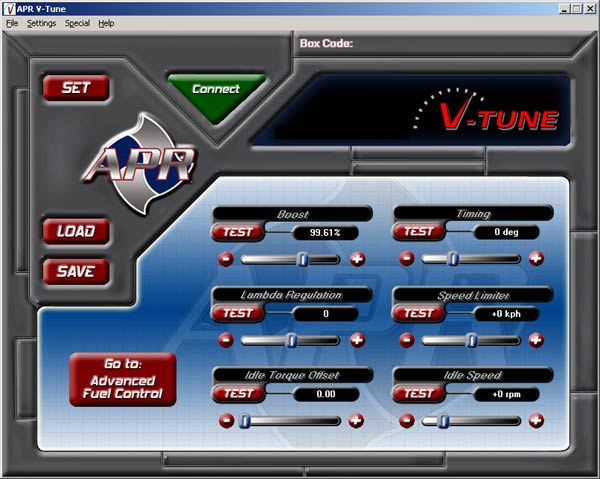Close the APR V-Tune window
This screenshot has width=600, height=479.
pos(590,9)
